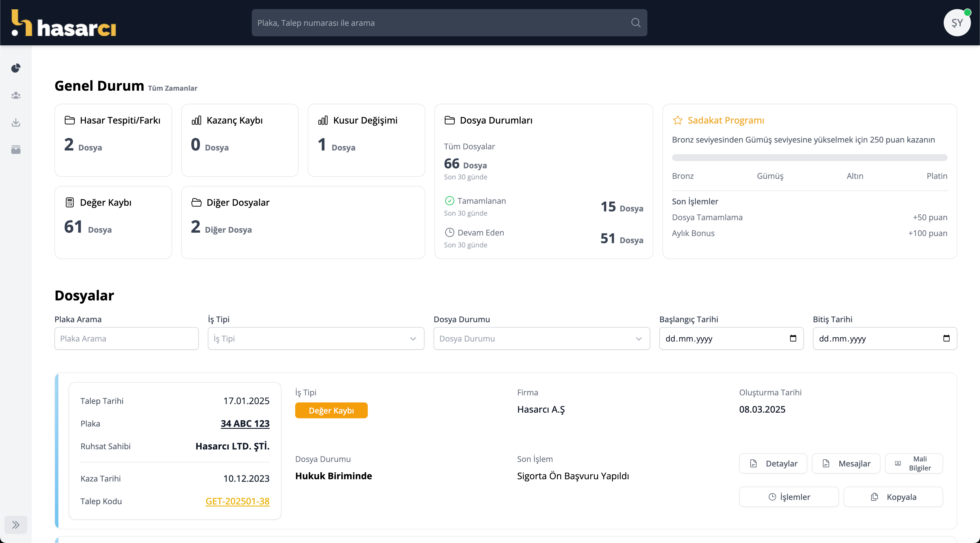
Task: Focus the Plaka Arama input field
Action: pyautogui.click(x=126, y=338)
